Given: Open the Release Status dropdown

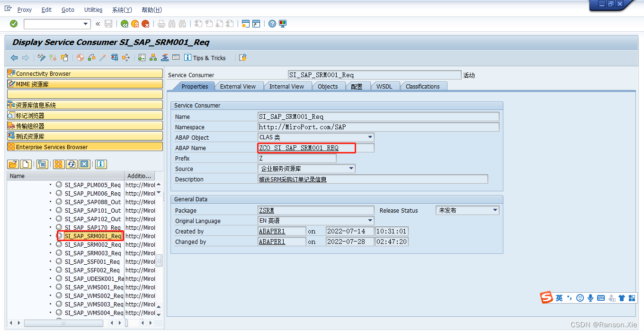Looking at the screenshot, I should click(496, 210).
